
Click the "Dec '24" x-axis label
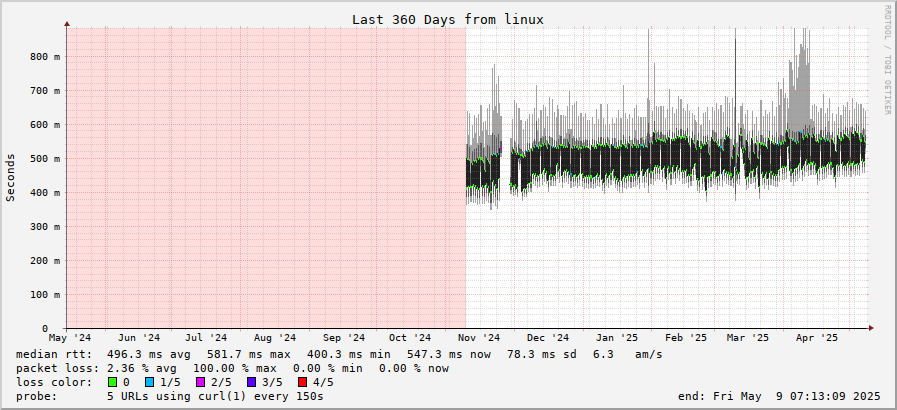[x=548, y=338]
